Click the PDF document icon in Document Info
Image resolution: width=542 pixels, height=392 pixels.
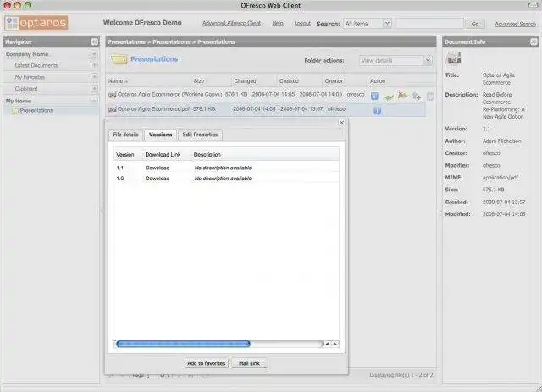(454, 58)
